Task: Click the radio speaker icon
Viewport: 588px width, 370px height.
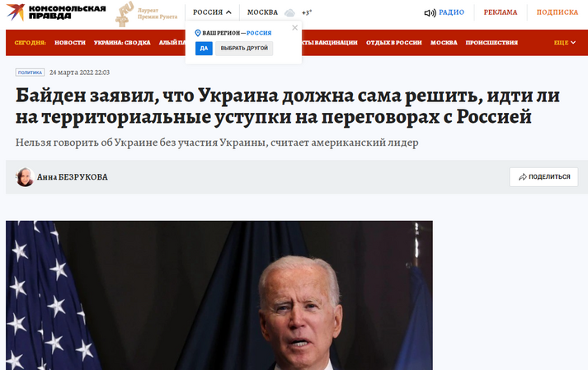Action: pyautogui.click(x=430, y=13)
